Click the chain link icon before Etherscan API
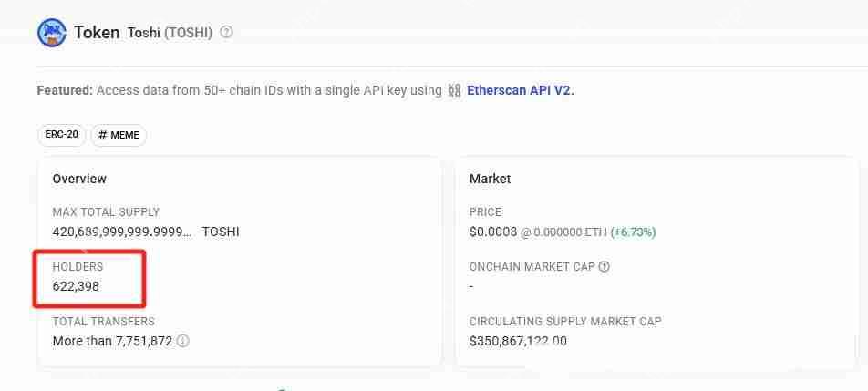 coord(455,90)
